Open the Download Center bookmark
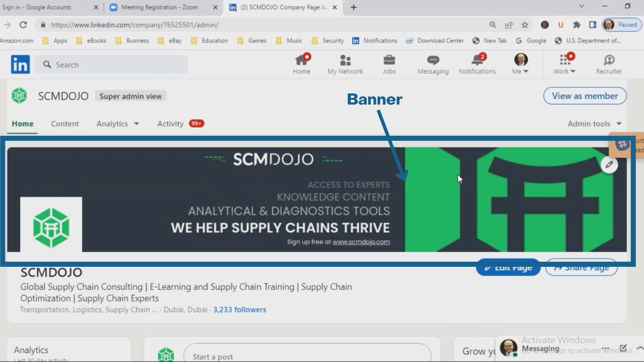 (435, 41)
